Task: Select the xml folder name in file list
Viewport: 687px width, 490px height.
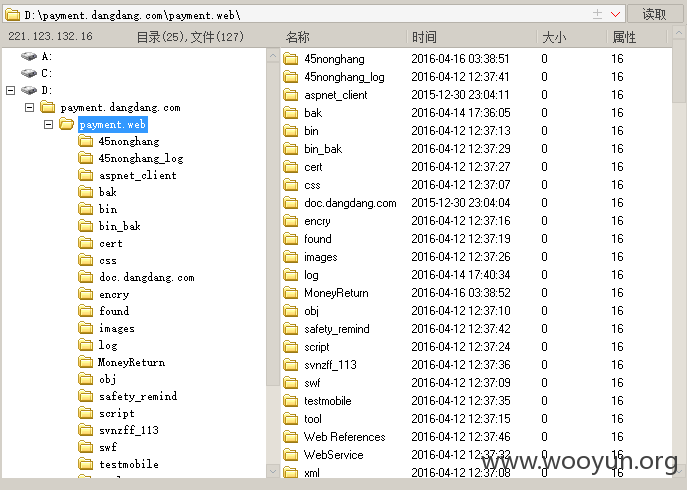Action: tap(312, 472)
